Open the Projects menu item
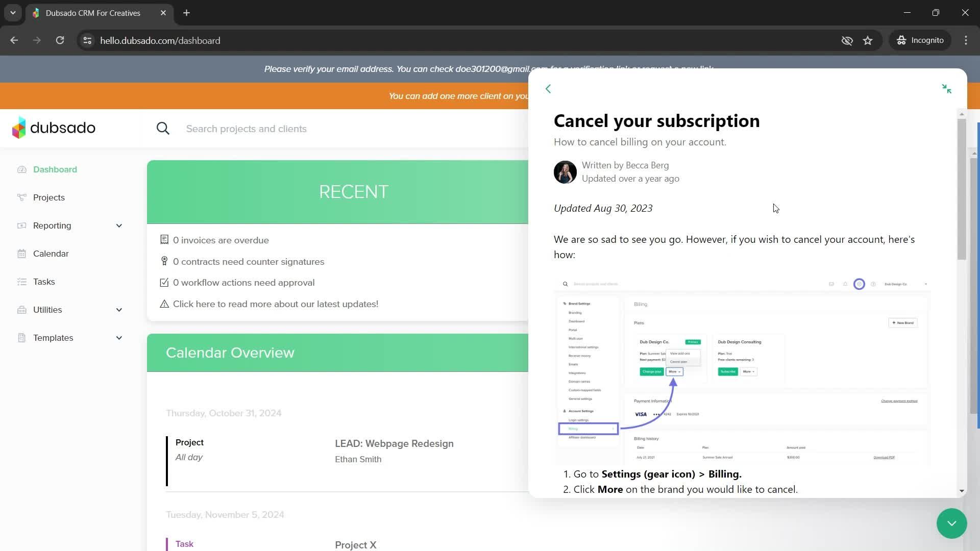 click(49, 197)
